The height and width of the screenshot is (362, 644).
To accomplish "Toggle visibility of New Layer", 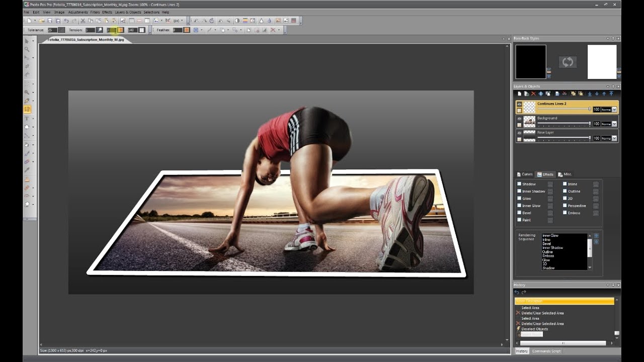I will coord(519,133).
